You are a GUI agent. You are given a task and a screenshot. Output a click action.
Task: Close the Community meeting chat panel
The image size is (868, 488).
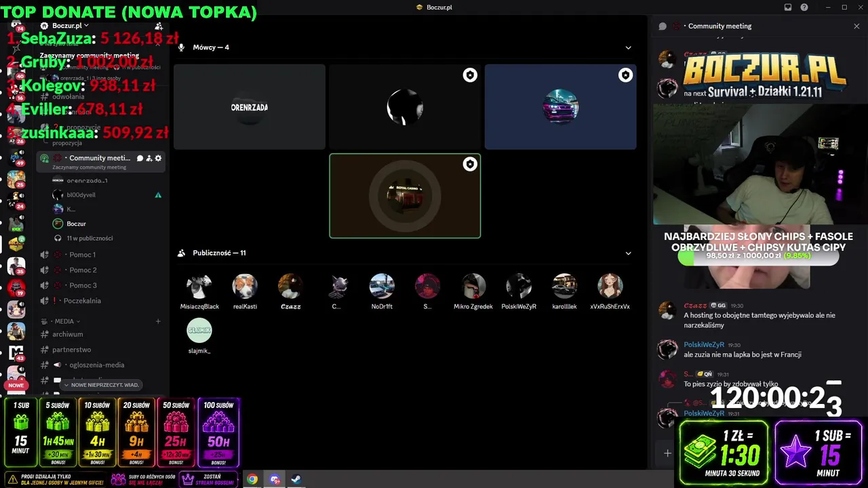pos(856,26)
